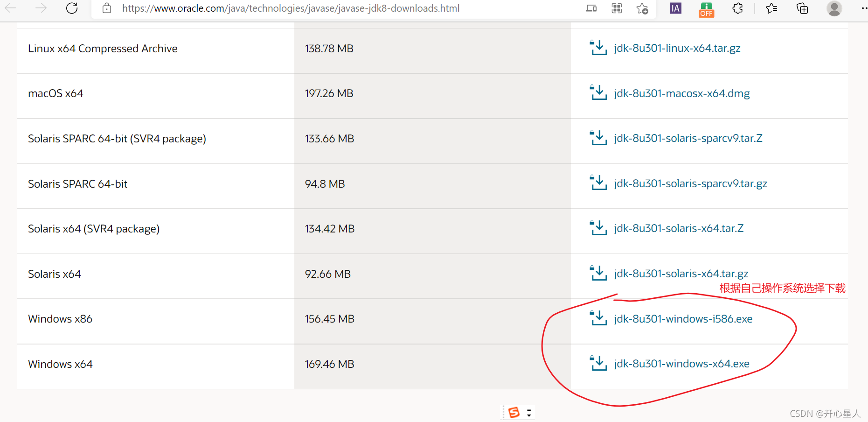Click download icon for sparcv9.tar.gz
This screenshot has height=422, width=868.
(598, 183)
